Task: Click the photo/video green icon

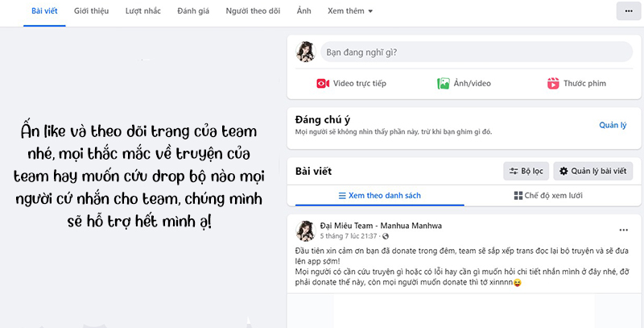Action: click(443, 84)
